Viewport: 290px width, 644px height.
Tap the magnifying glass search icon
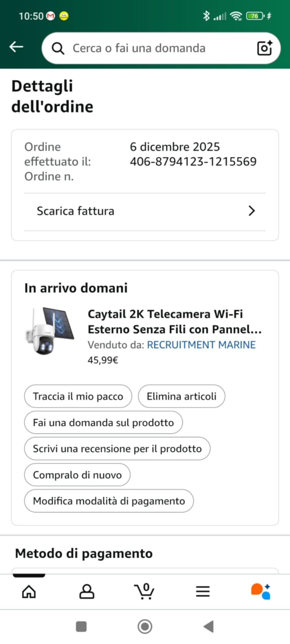coord(58,48)
